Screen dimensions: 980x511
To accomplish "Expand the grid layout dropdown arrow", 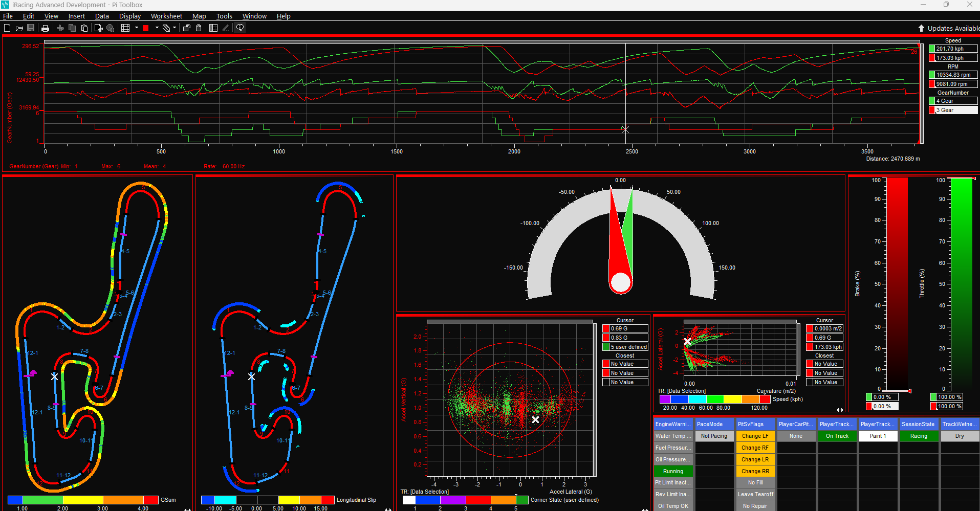I will 137,28.
